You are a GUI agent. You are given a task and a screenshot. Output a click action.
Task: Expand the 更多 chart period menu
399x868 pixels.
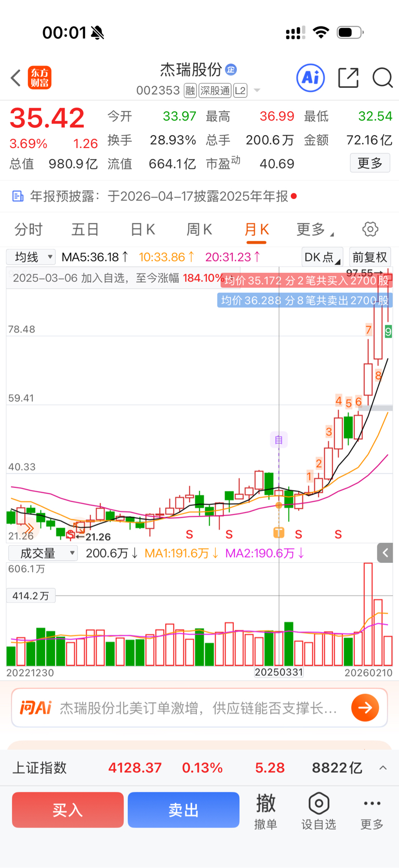[315, 229]
